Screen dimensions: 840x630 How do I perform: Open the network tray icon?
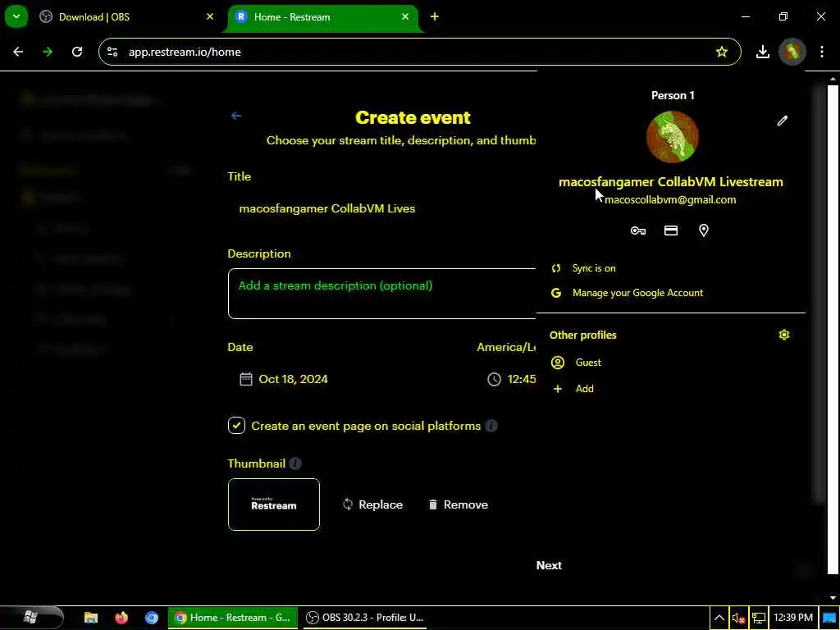pos(759,618)
